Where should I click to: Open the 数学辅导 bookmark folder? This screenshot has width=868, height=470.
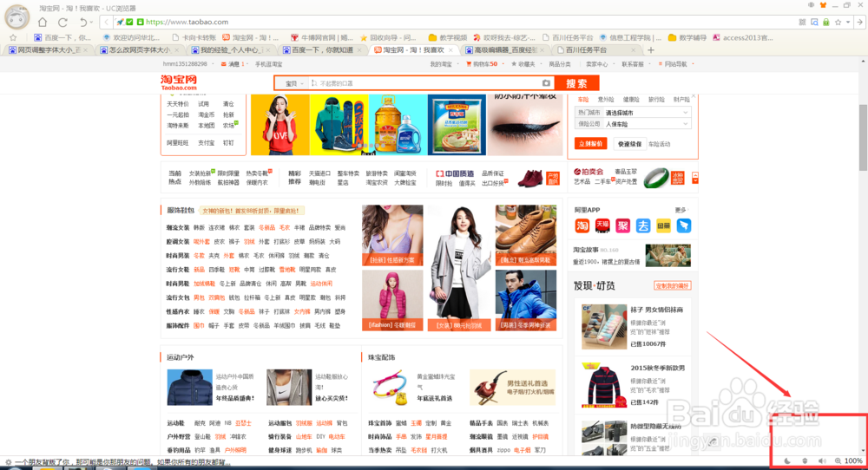(687, 37)
